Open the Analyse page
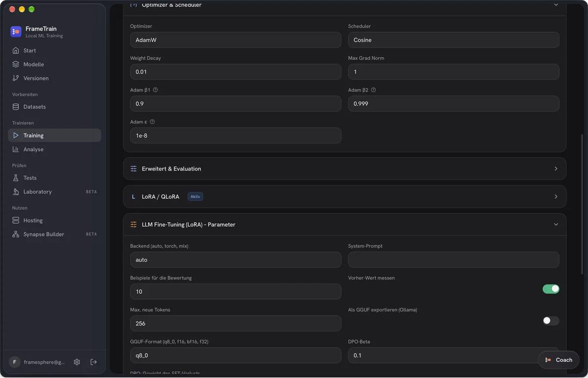Image resolution: width=588 pixels, height=378 pixels. pos(54,149)
